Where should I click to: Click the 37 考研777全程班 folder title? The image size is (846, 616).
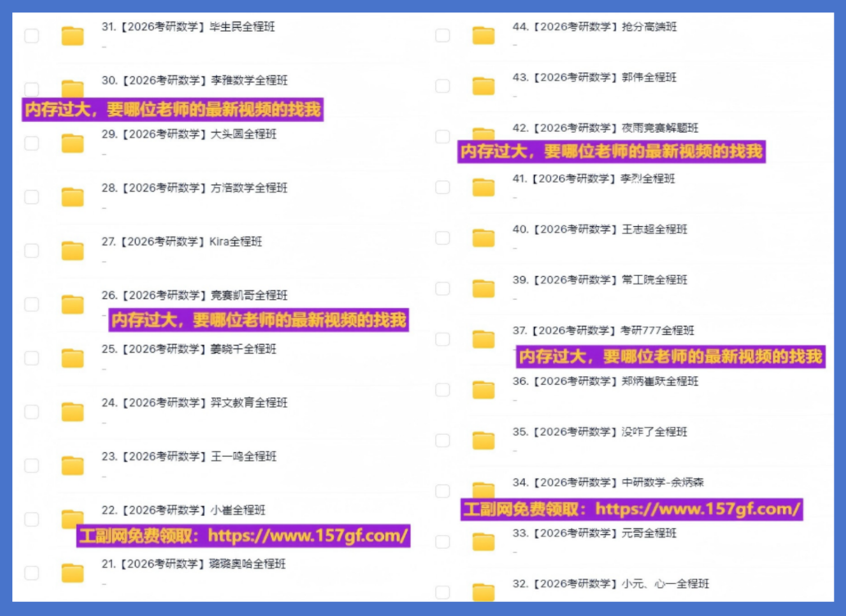603,330
